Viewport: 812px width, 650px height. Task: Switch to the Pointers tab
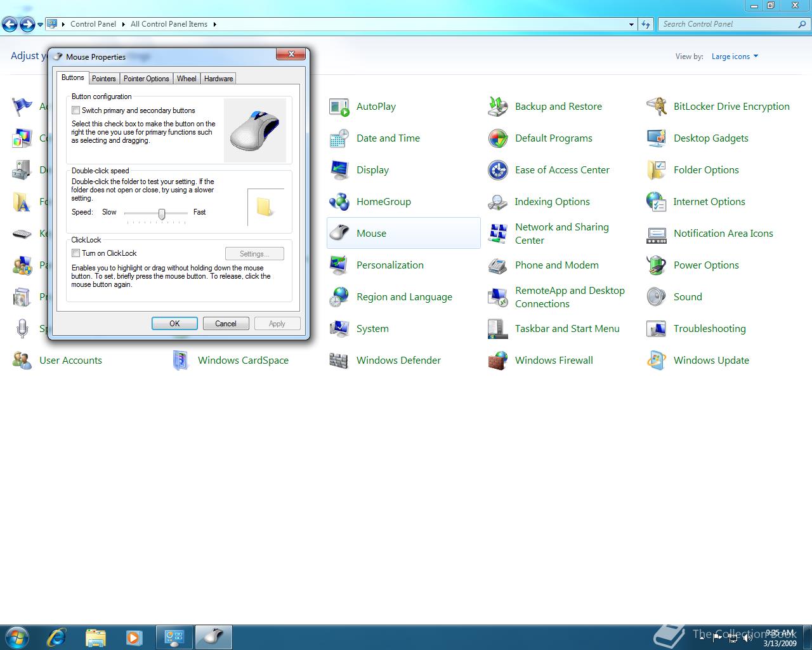tap(103, 79)
